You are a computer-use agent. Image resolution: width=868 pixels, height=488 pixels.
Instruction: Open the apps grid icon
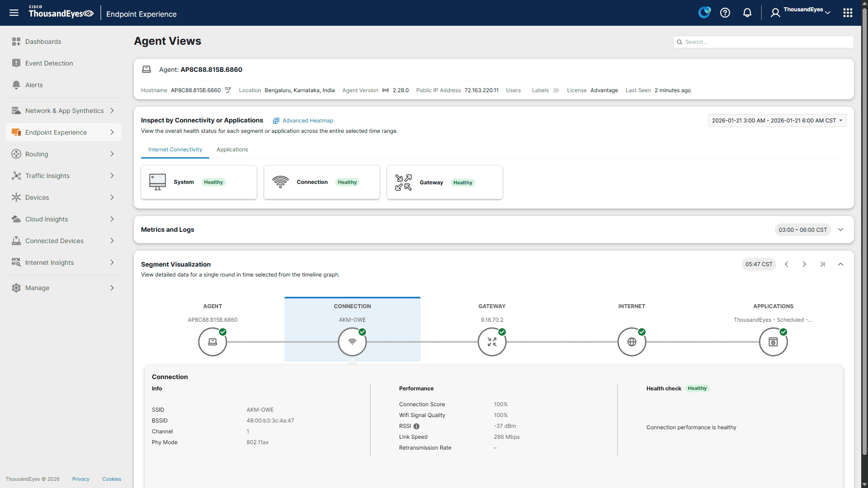click(x=848, y=13)
